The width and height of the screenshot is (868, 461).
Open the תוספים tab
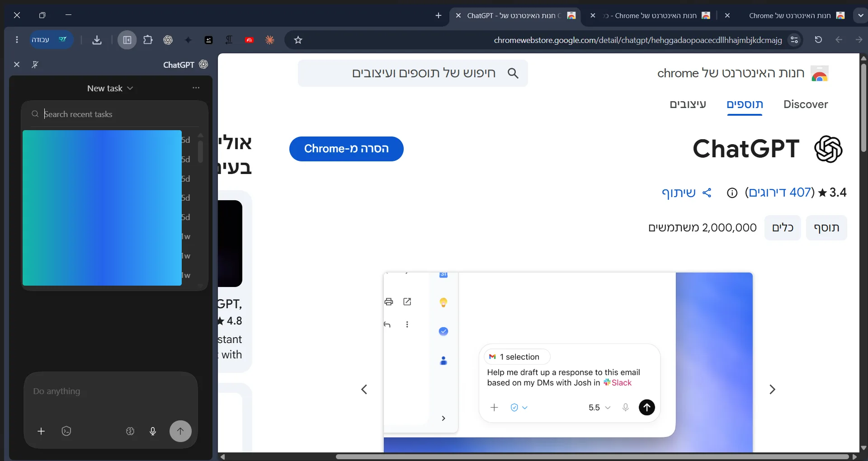745,104
